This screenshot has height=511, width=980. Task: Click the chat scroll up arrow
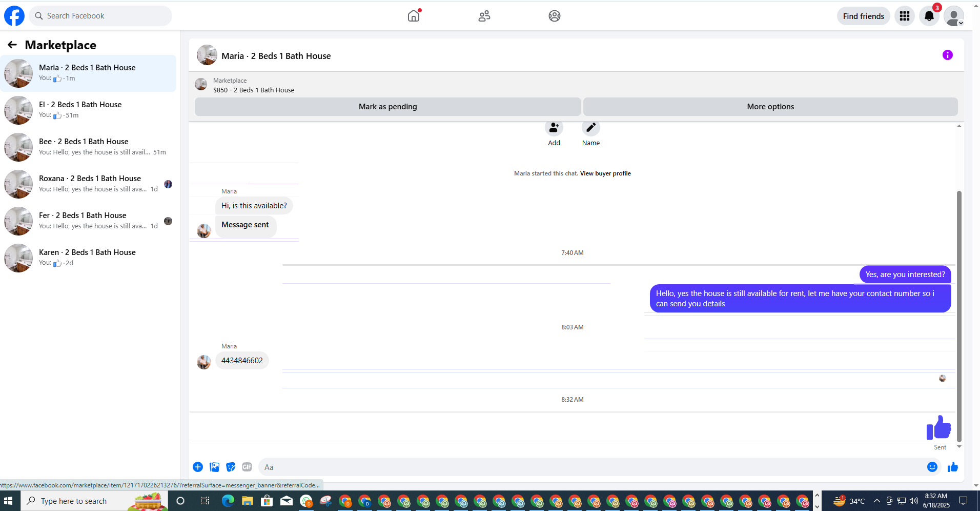(959, 126)
